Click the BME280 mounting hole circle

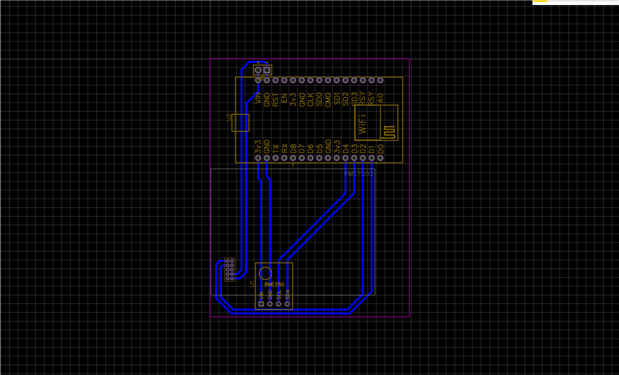point(265,273)
